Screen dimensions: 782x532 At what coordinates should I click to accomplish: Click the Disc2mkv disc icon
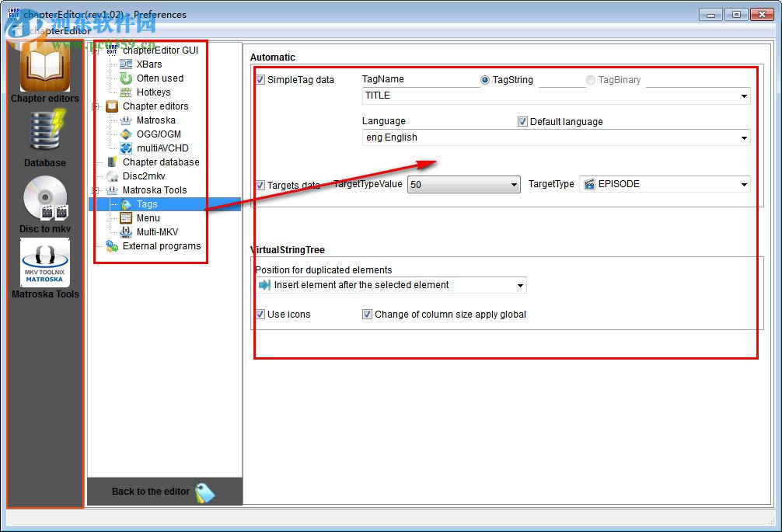(112, 176)
